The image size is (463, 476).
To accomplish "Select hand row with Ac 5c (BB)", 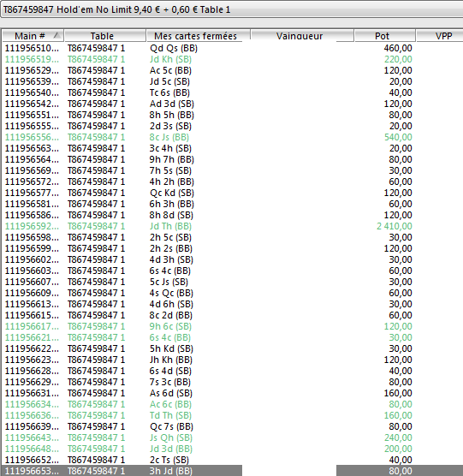I will 232,70.
